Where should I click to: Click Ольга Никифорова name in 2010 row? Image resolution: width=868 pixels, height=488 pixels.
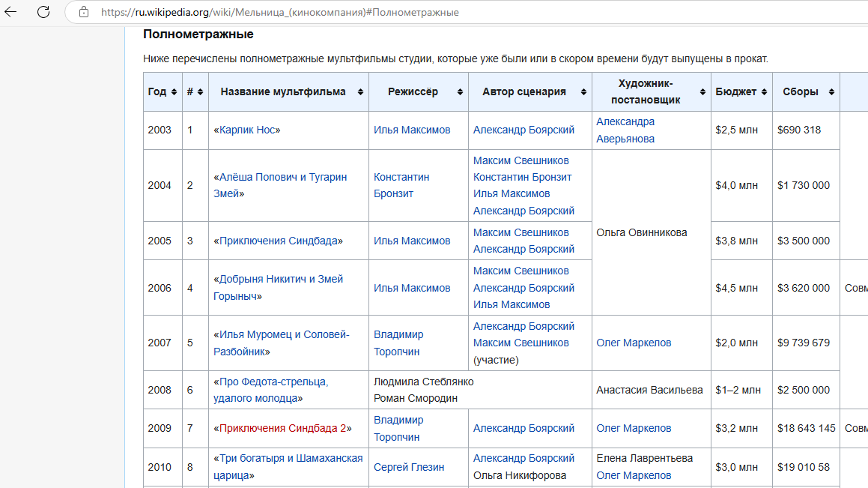520,475
